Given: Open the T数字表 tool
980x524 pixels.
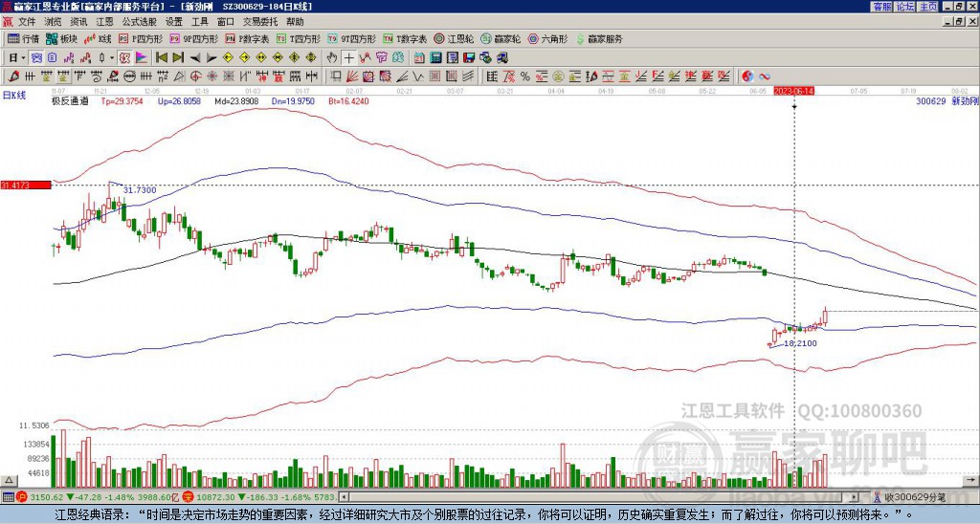Looking at the screenshot, I should (x=405, y=38).
